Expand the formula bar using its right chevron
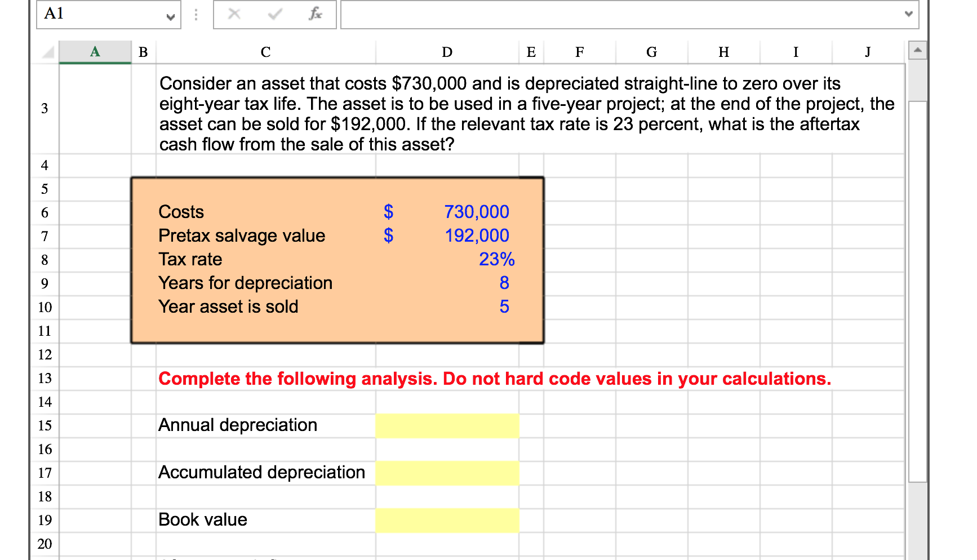Viewport: 977px width, 560px height. (x=909, y=15)
